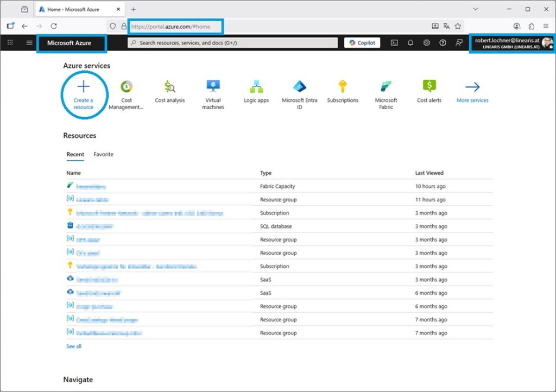Open browser extensions puzzle icon

[531, 26]
